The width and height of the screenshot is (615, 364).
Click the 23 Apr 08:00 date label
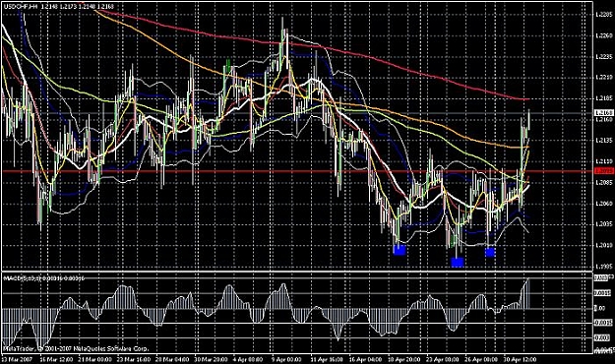(443, 359)
